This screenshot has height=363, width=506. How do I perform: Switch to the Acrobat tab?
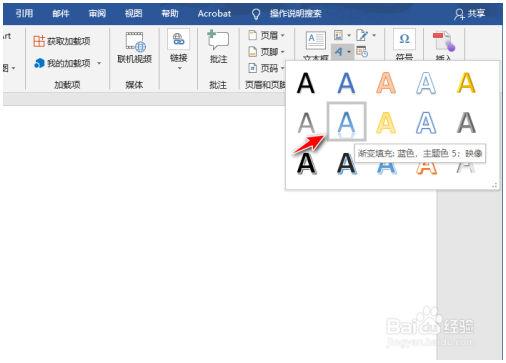click(214, 13)
